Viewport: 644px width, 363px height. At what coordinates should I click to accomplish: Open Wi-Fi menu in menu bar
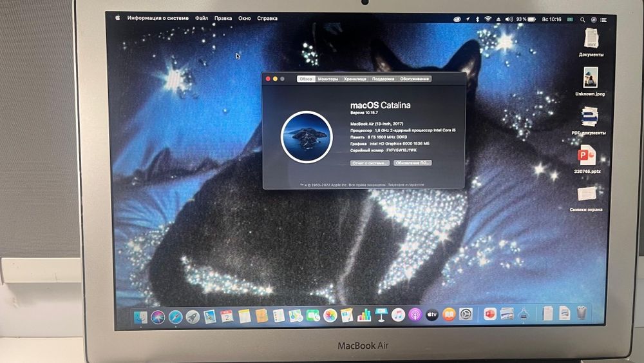click(x=488, y=19)
